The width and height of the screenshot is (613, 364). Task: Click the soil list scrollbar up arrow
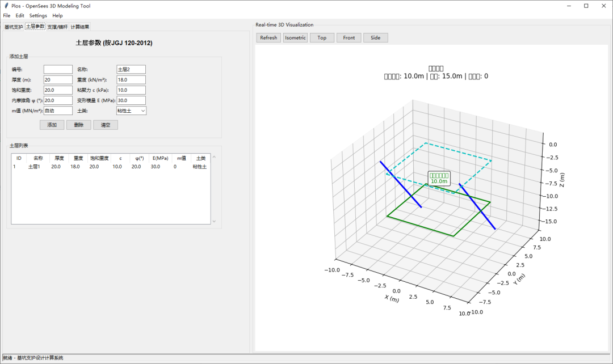tap(214, 157)
